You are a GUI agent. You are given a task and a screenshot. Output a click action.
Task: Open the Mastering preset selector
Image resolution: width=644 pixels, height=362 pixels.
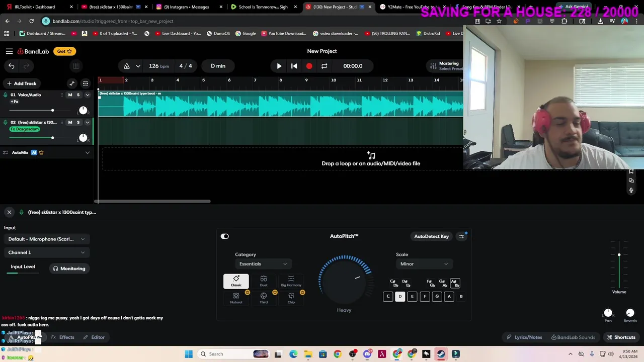pyautogui.click(x=446, y=66)
